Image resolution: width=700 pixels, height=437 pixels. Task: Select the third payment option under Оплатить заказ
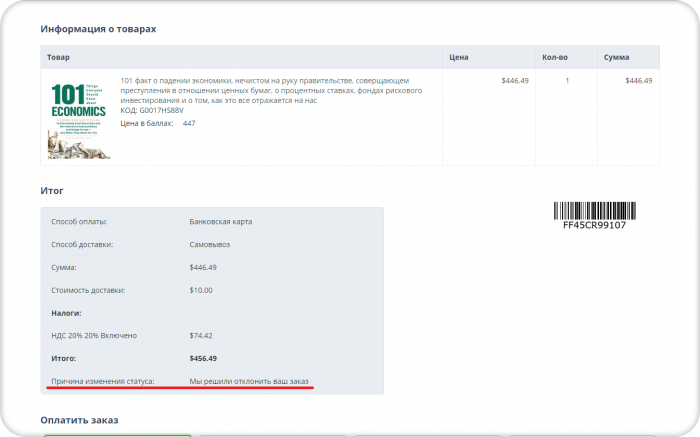click(x=428, y=435)
